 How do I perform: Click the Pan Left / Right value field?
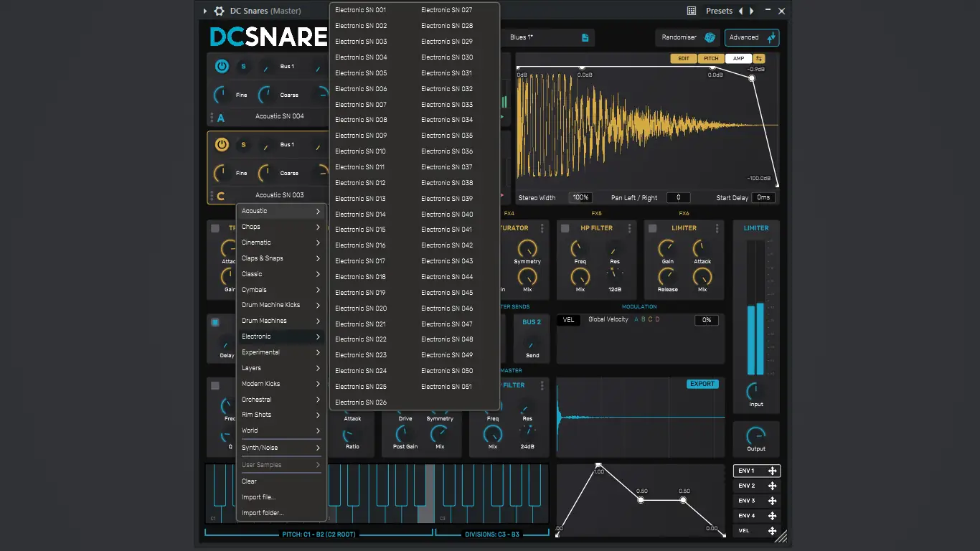678,197
